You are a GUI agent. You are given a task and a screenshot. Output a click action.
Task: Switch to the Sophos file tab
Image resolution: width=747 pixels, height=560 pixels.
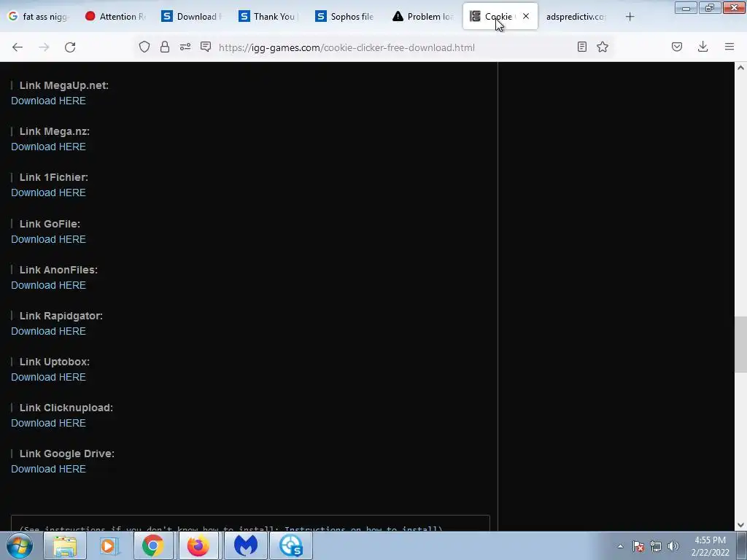[346, 16]
